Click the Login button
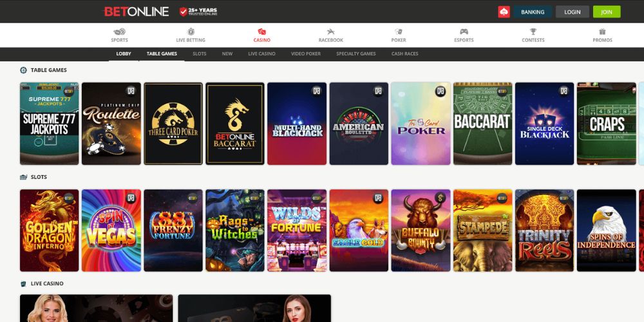644x322 pixels. pos(572,12)
